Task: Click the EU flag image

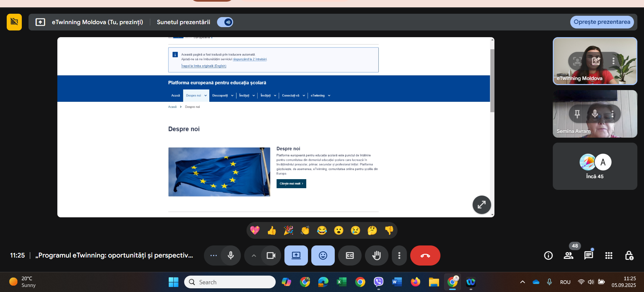Action: tap(219, 172)
